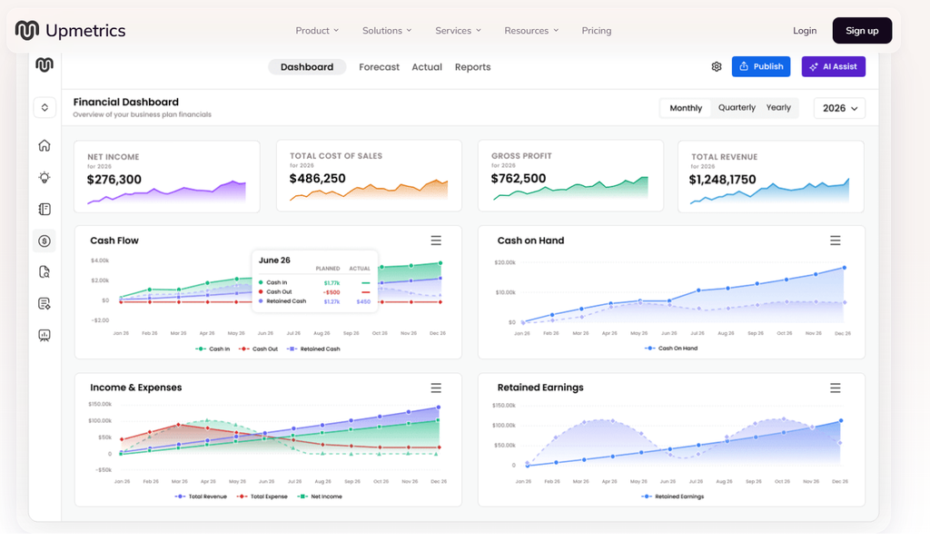Select the Quarterly period option
This screenshot has width=930, height=560.
pos(737,107)
